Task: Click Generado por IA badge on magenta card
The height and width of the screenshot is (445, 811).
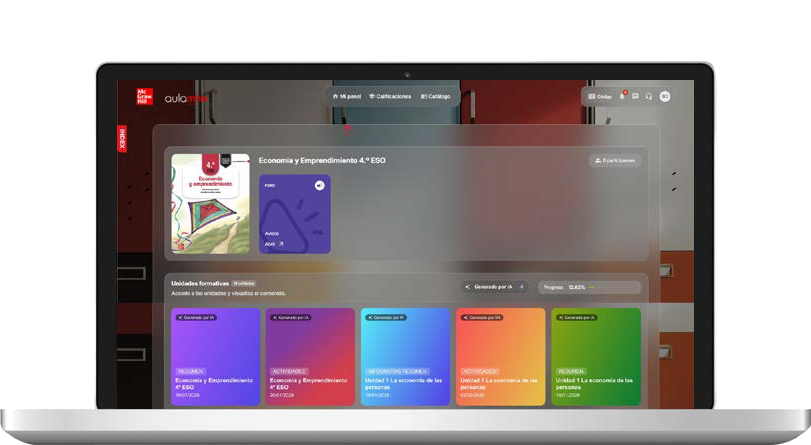Action: tap(291, 317)
